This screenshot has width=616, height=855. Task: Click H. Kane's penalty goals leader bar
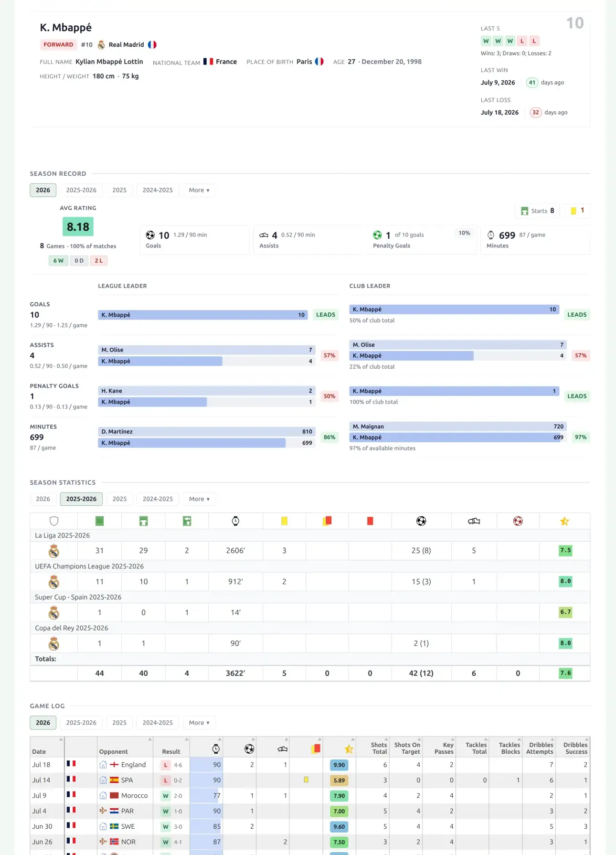point(207,391)
